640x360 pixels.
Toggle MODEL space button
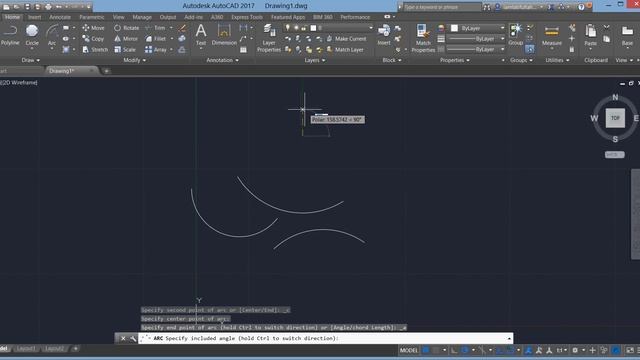click(x=409, y=350)
